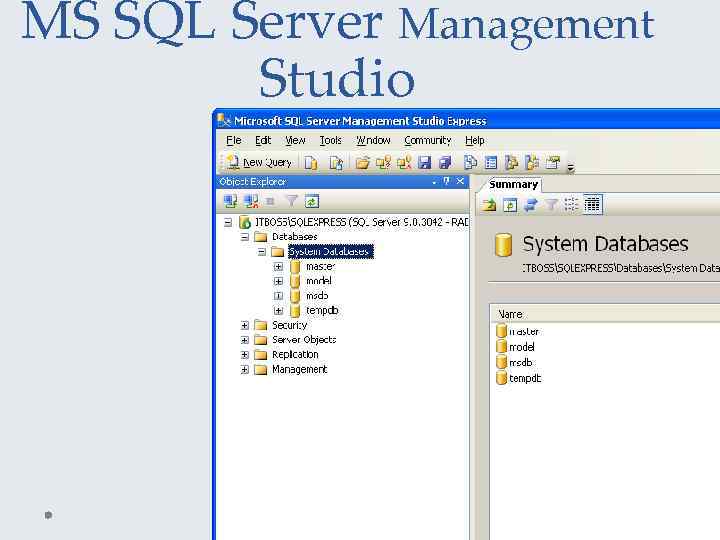Collapse the Databases folder node

245,237
